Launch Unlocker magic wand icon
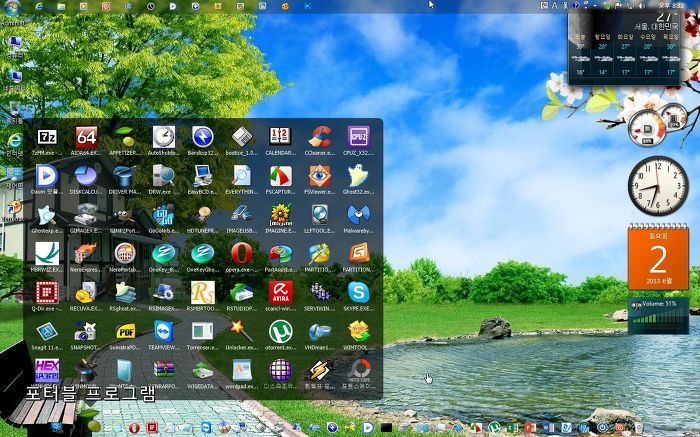This screenshot has height=437, width=700. 242,332
